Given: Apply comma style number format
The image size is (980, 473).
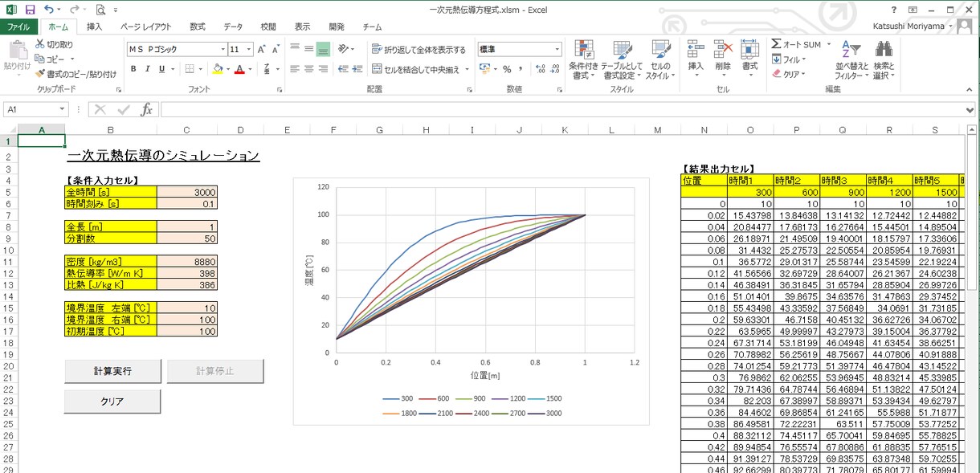Looking at the screenshot, I should pos(521,69).
